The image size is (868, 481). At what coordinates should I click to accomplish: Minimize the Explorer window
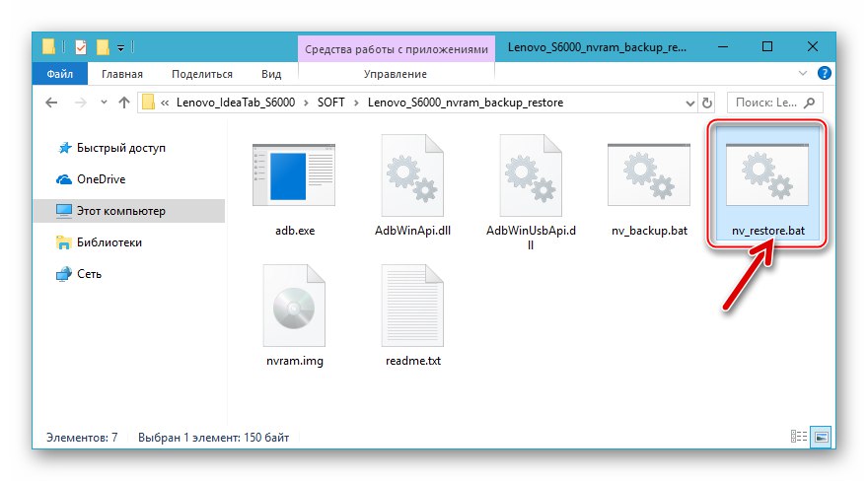[x=723, y=47]
